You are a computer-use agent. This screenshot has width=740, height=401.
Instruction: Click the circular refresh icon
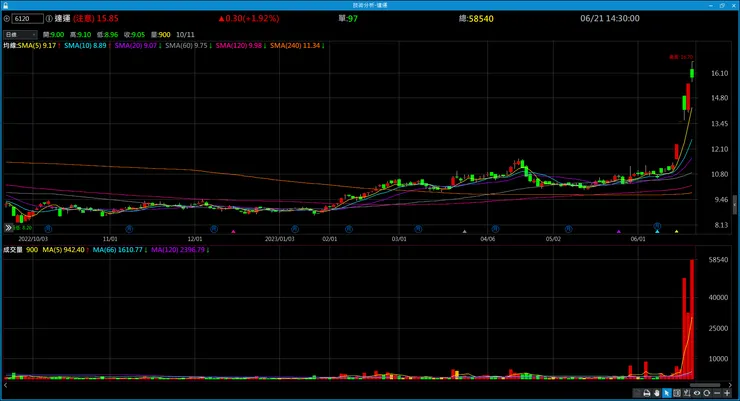[706, 393]
